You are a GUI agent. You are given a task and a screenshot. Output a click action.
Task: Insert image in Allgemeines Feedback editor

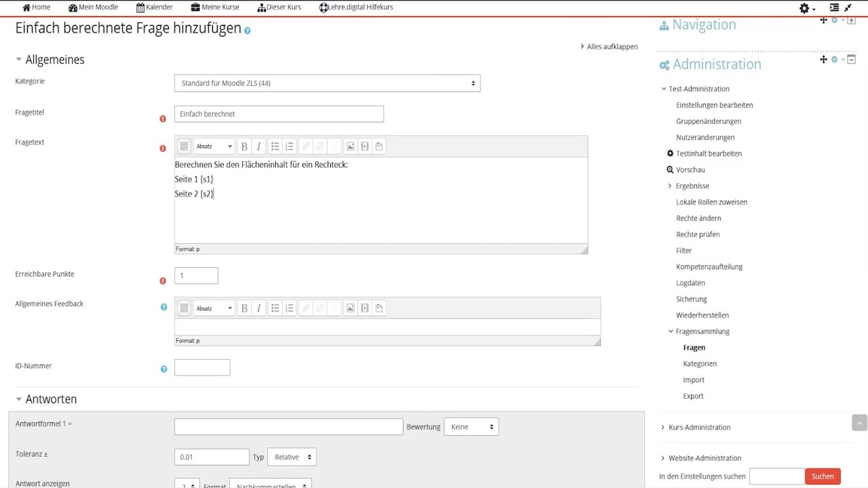pos(351,308)
